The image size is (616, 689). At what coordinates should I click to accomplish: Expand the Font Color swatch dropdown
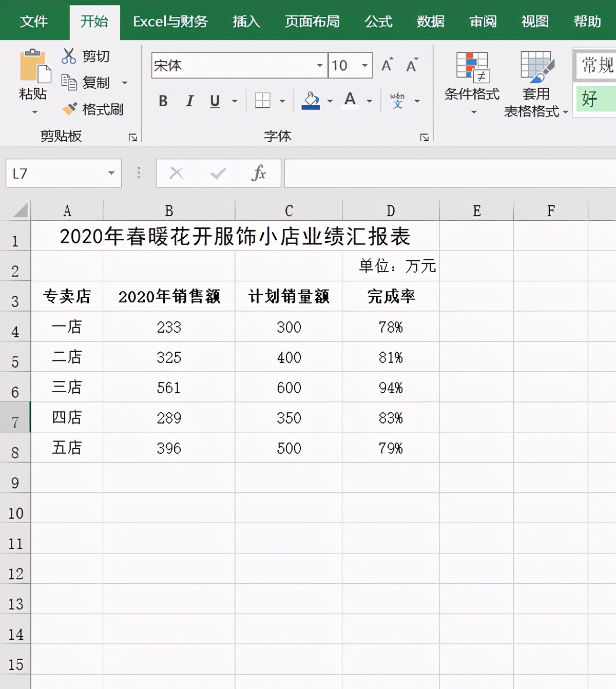(368, 101)
